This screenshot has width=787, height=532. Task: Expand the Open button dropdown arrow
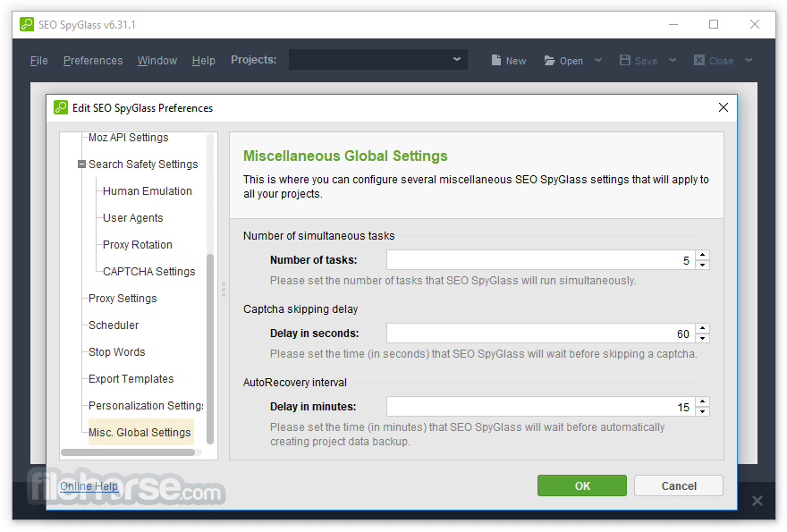(x=597, y=60)
